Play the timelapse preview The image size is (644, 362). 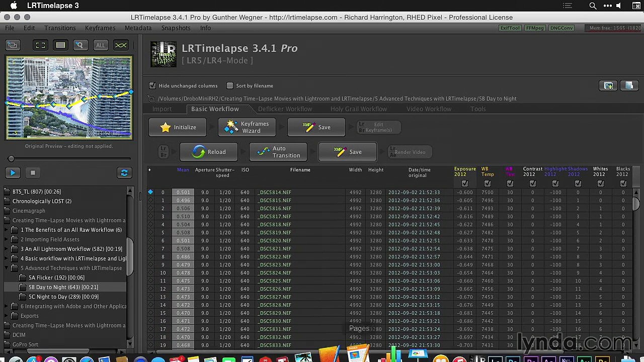13,173
